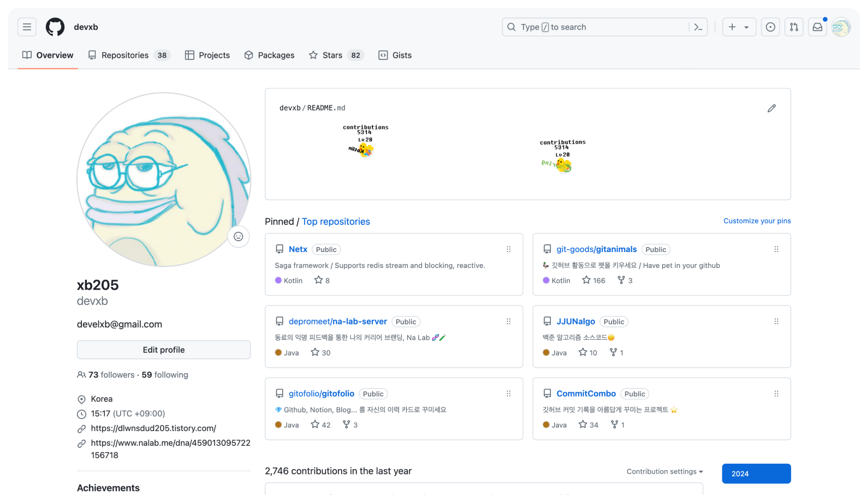Grab the drag handle on Netx pin
868x503 pixels.
(x=508, y=249)
